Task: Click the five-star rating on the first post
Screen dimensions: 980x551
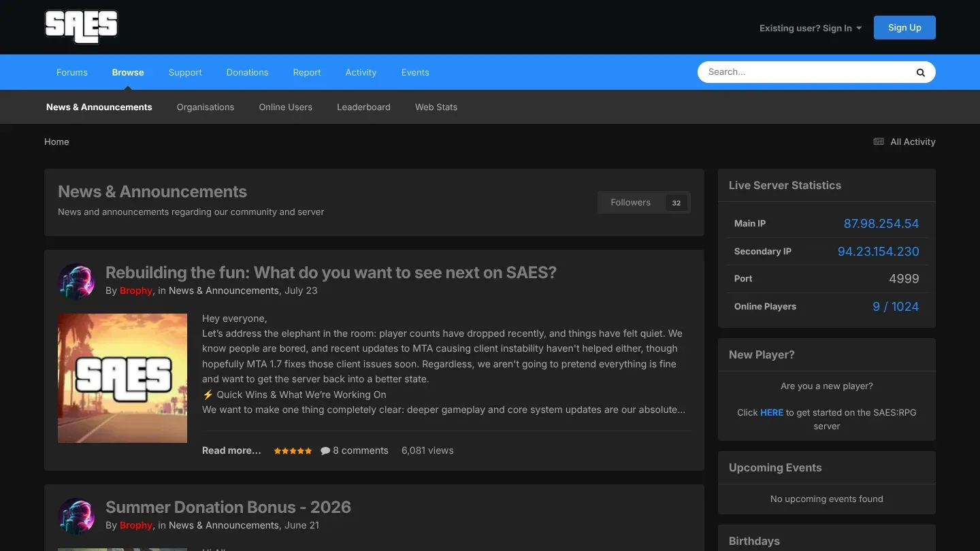Action: point(293,451)
